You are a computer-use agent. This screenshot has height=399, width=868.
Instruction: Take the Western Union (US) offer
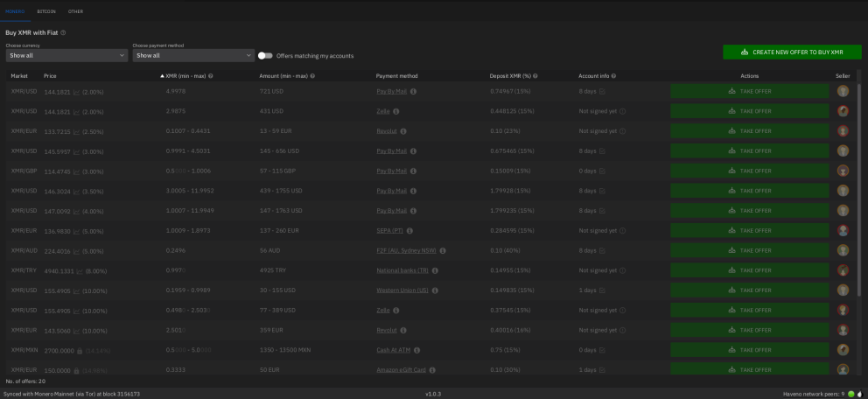pyautogui.click(x=750, y=290)
